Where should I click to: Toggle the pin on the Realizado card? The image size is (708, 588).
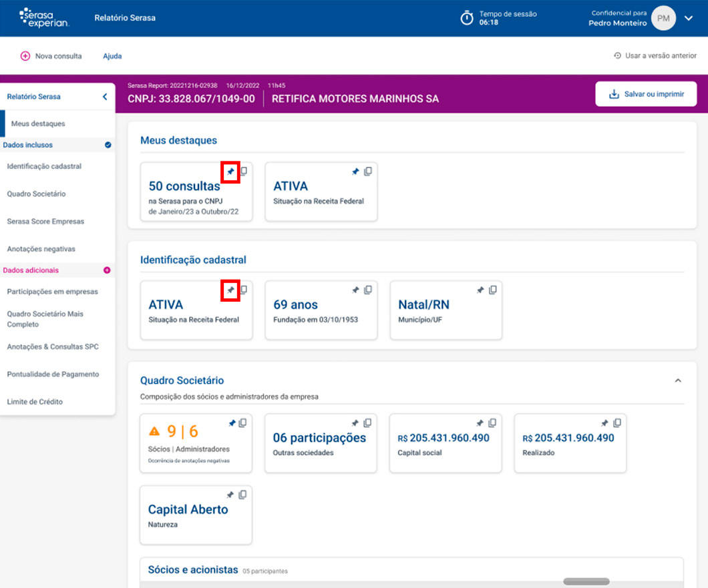pyautogui.click(x=604, y=423)
